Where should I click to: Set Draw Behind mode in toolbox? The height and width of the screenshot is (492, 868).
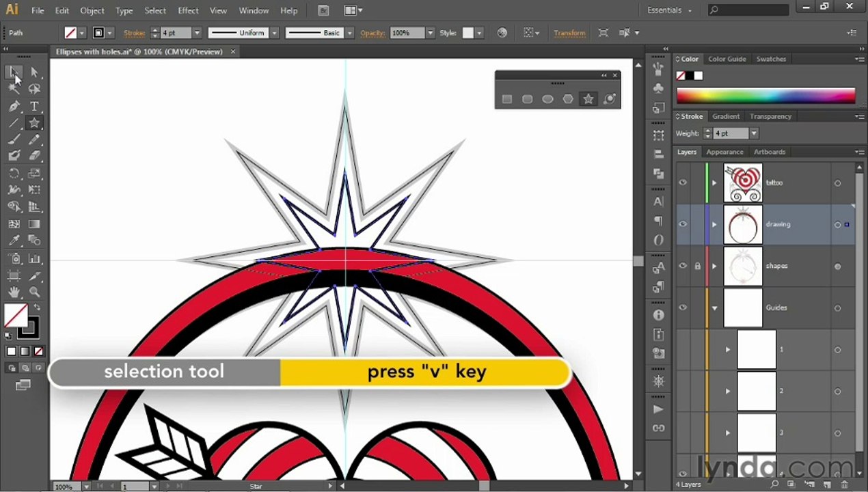click(25, 368)
